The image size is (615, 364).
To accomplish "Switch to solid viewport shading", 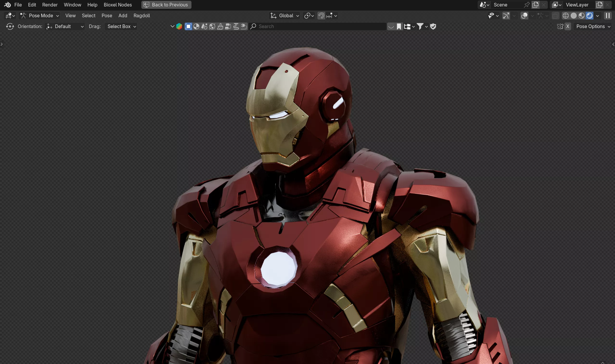I will tap(573, 16).
